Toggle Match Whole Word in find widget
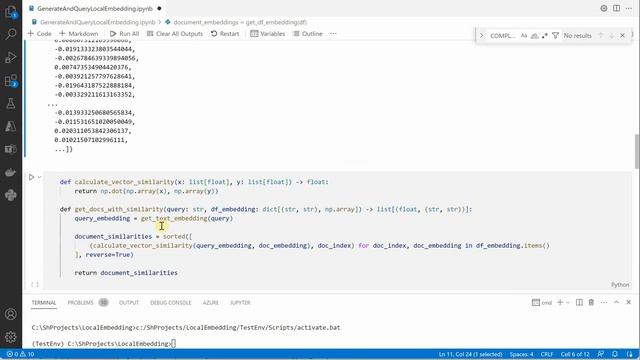The width and height of the screenshot is (640, 360). (x=534, y=36)
